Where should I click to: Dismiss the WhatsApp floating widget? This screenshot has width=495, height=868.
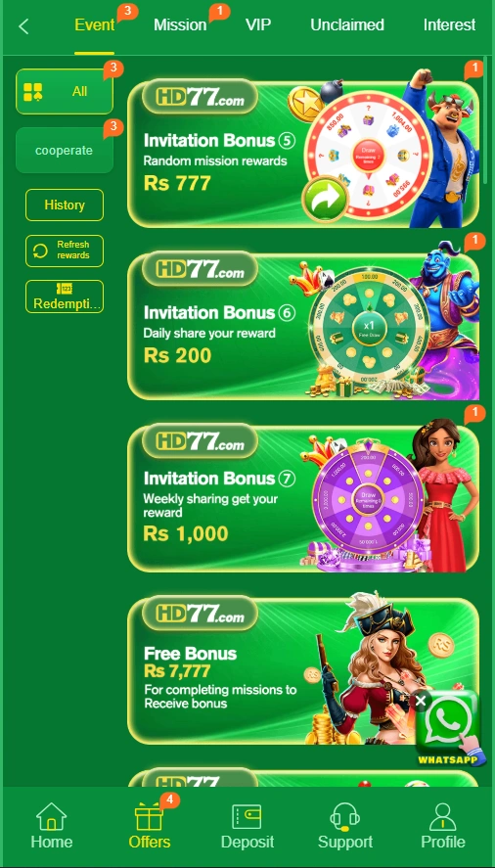click(421, 702)
